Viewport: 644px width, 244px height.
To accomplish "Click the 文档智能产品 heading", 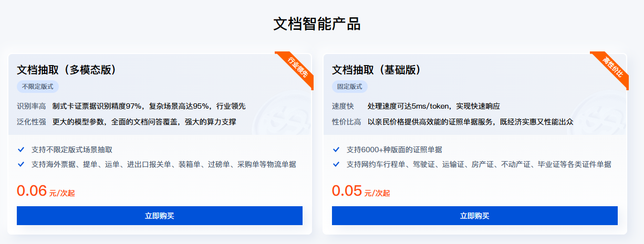I will (x=317, y=24).
